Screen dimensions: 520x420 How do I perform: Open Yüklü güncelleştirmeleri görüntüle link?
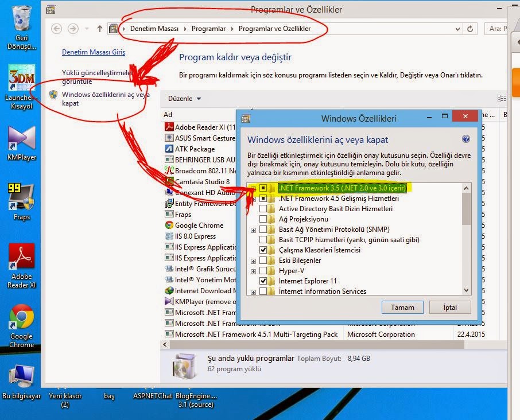tap(97, 77)
